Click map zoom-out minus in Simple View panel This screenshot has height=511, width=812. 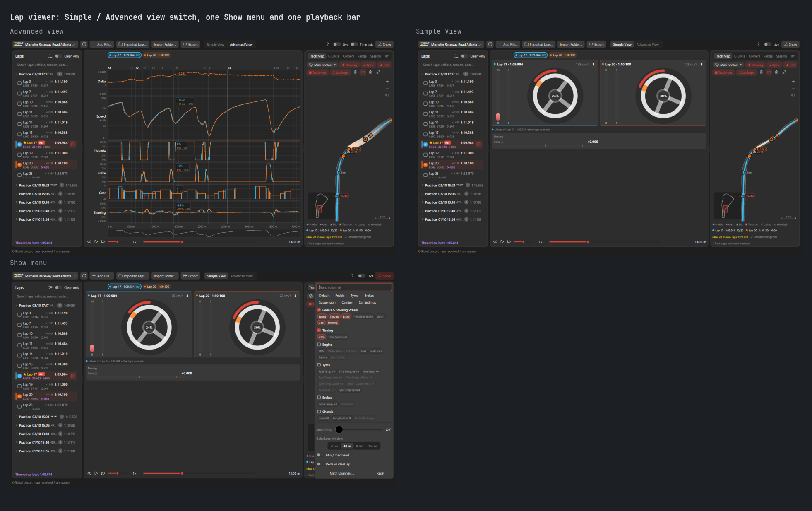pos(793,88)
